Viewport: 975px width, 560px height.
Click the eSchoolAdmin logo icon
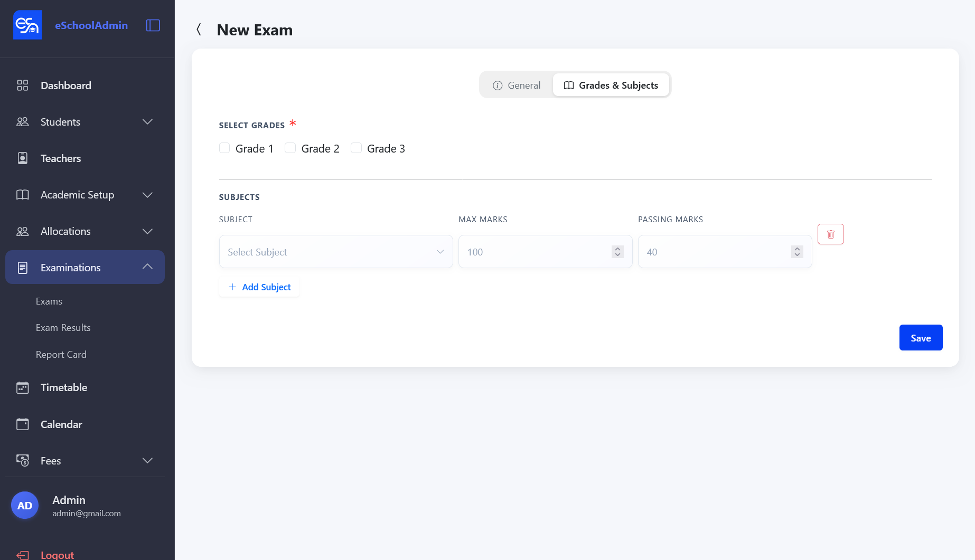[x=27, y=25]
